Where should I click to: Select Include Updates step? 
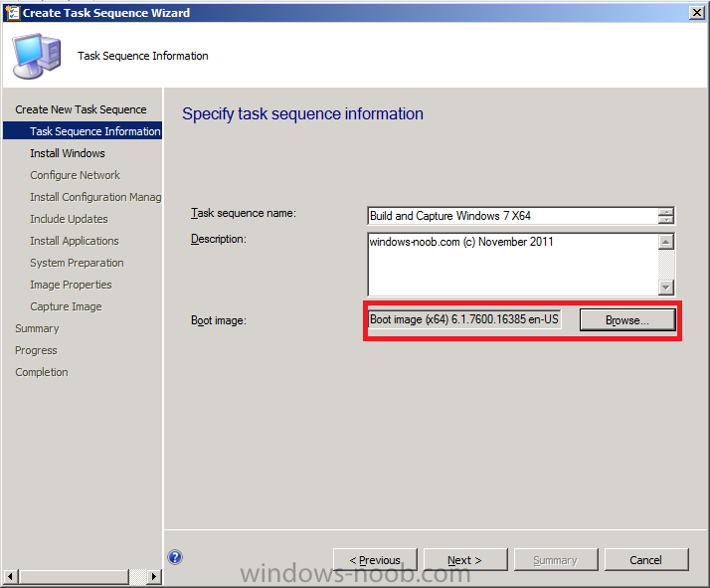click(x=69, y=219)
